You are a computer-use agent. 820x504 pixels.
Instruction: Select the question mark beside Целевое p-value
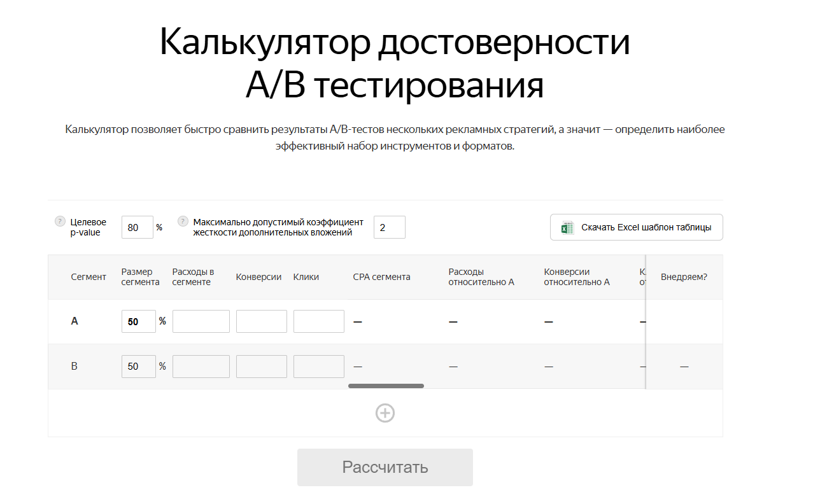(x=59, y=221)
